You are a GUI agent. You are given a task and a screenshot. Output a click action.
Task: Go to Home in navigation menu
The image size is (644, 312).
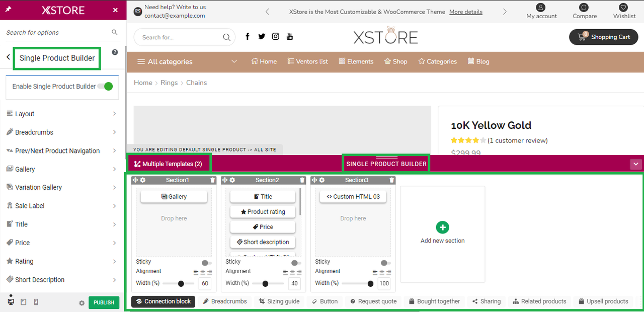264,61
